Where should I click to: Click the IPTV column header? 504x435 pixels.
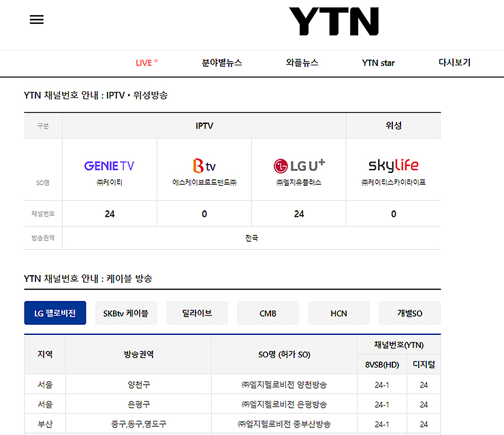click(x=204, y=126)
